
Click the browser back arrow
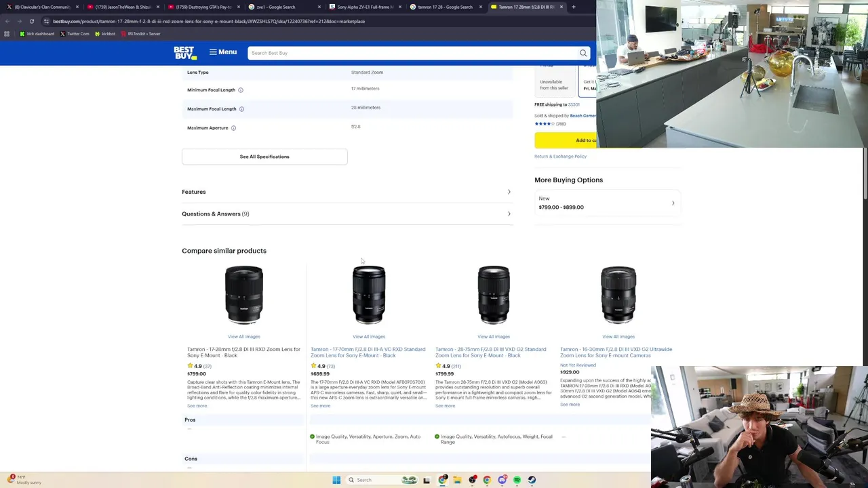(7, 21)
